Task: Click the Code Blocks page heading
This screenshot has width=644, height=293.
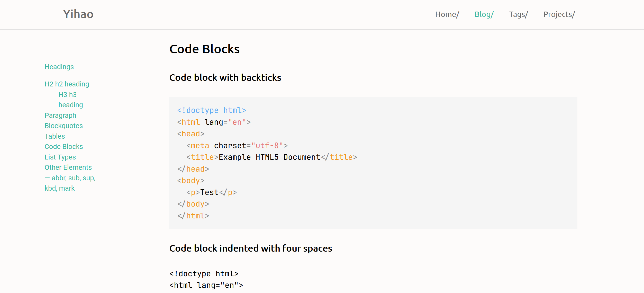Action: 204,49
